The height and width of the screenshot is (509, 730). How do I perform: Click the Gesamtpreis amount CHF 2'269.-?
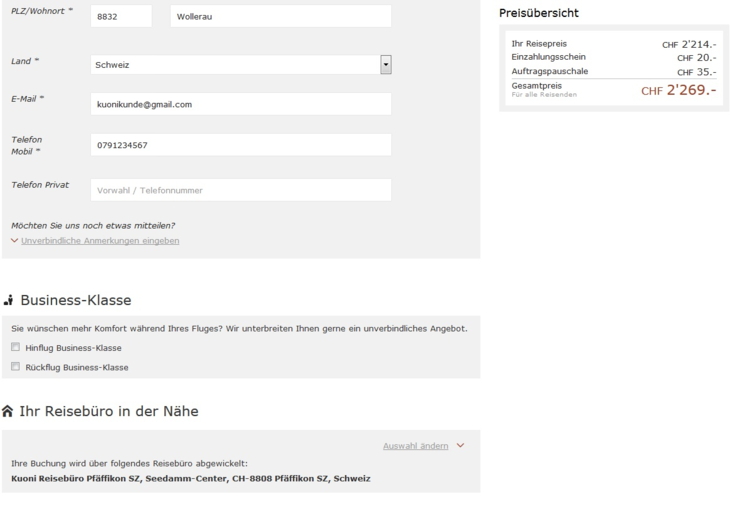coord(678,90)
